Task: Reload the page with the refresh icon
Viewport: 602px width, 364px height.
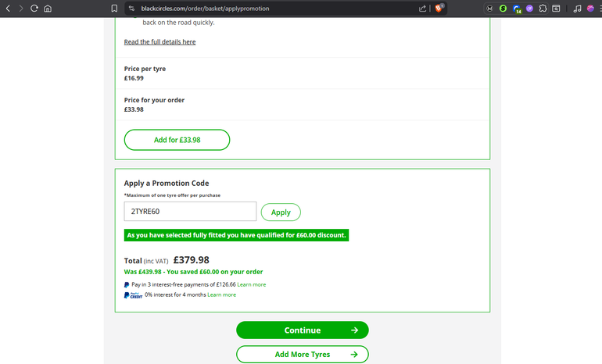Action: tap(34, 9)
